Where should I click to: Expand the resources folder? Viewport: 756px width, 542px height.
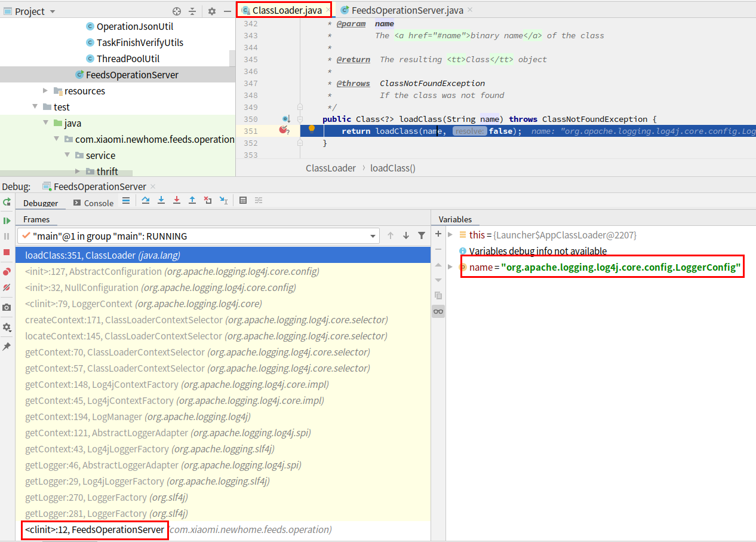point(46,91)
